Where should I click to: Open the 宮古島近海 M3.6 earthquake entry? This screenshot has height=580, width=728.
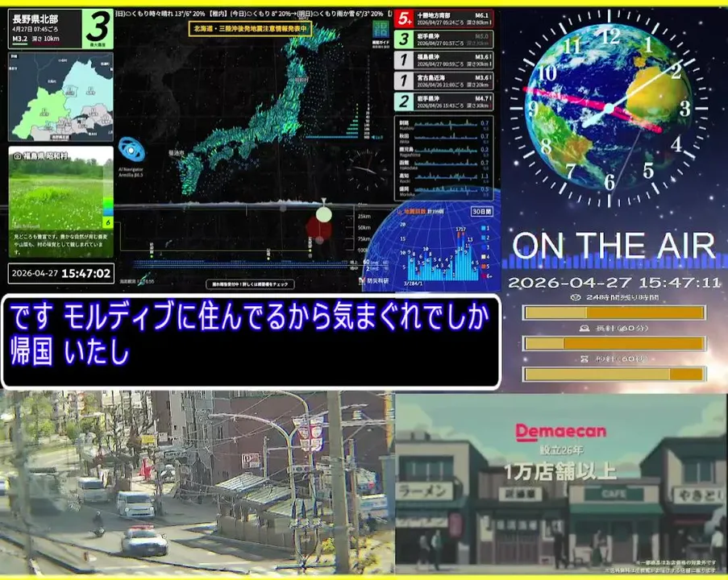coord(444,81)
